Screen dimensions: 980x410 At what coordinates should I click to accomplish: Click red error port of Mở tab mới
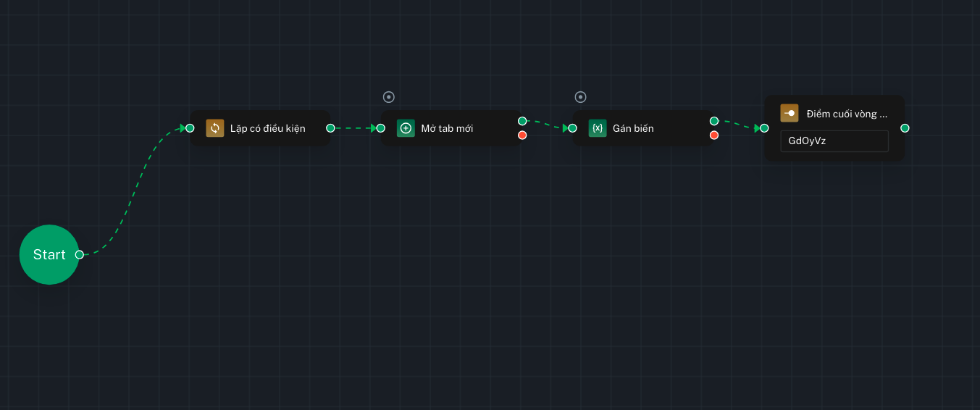click(522, 135)
